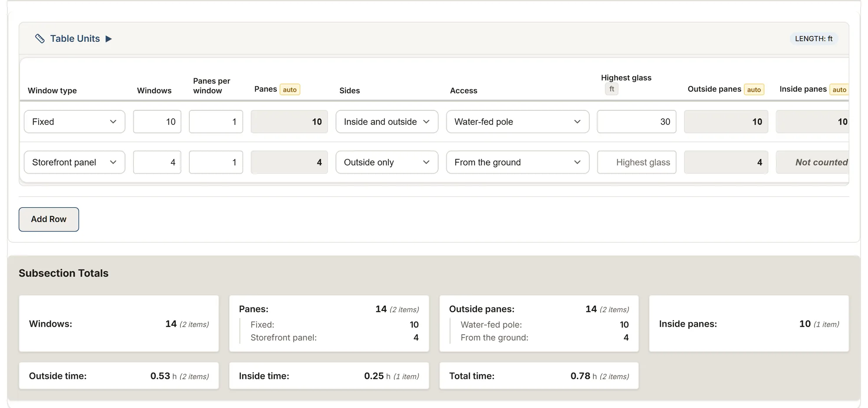Click the Sides column header

pyautogui.click(x=349, y=90)
